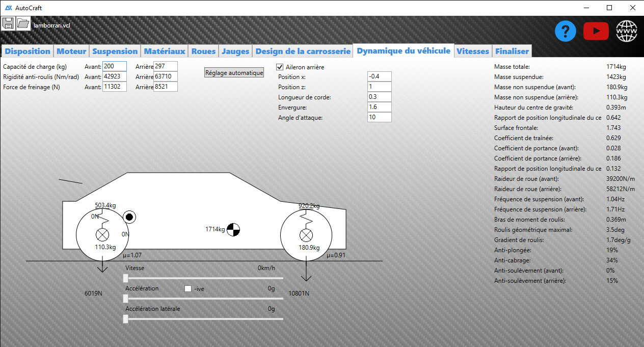
Task: Open the Suspension tab
Action: click(x=115, y=51)
